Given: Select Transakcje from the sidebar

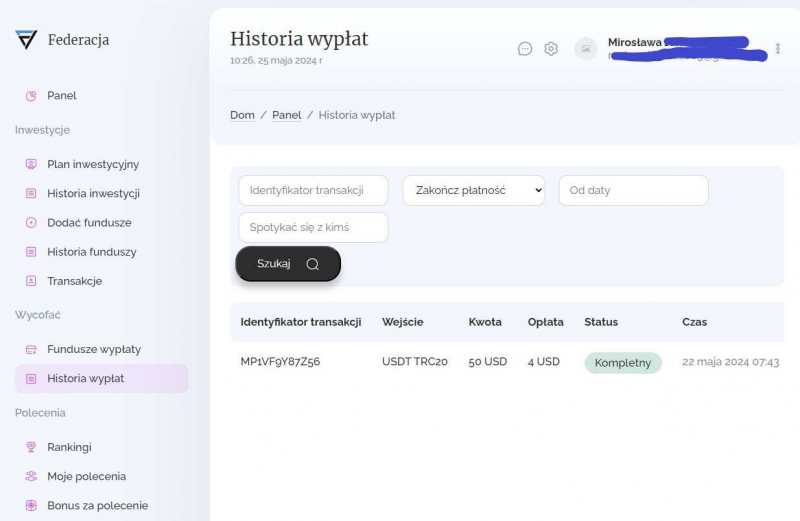Looking at the screenshot, I should pyautogui.click(x=74, y=281).
